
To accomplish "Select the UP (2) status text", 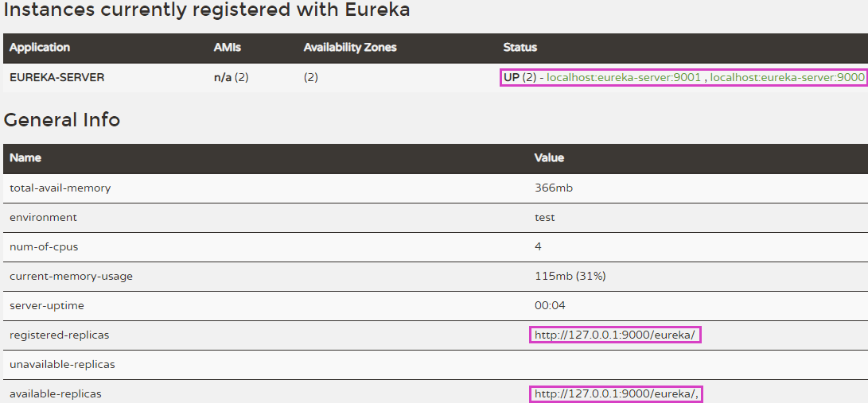I will pyautogui.click(x=520, y=77).
